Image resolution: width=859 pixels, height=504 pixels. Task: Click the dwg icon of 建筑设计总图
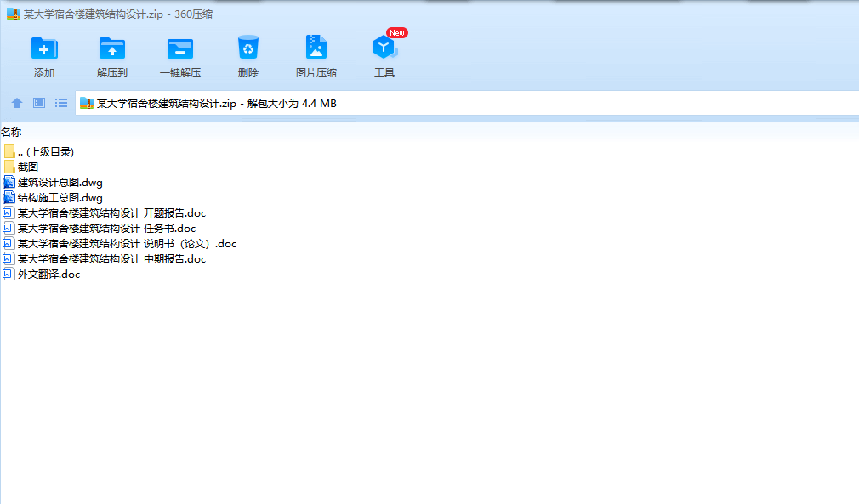pos(9,182)
